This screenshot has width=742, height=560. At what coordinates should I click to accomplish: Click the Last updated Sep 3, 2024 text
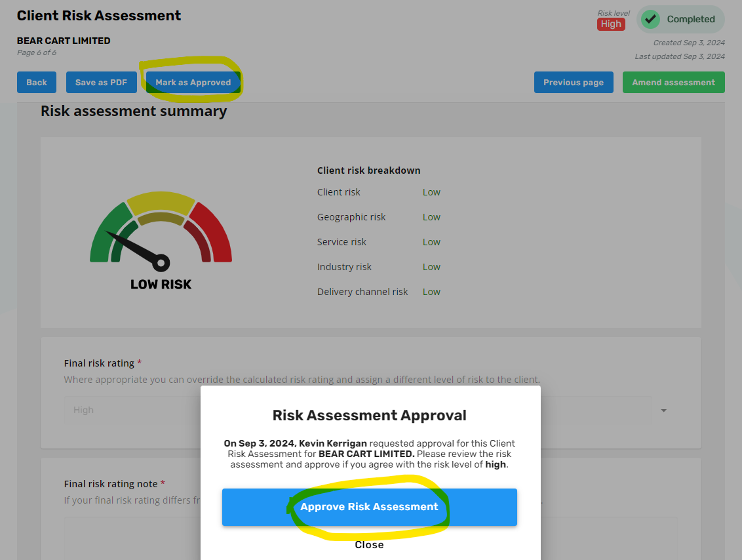680,56
